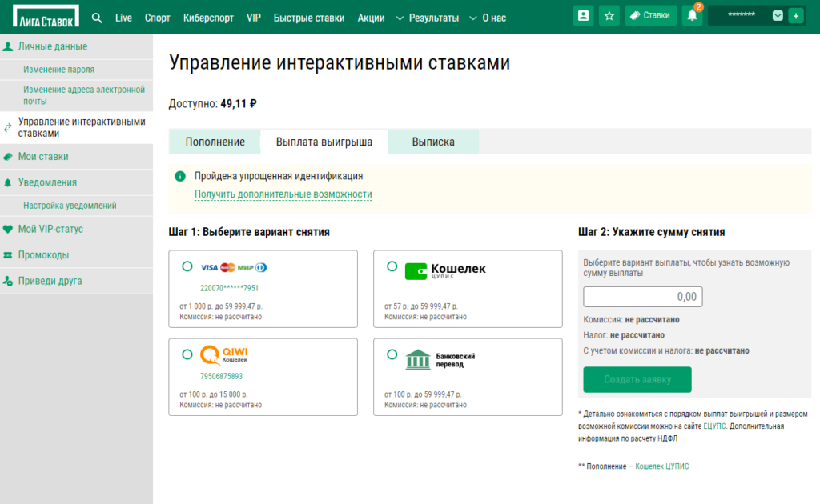Open the Киберспорт menu item
The height and width of the screenshot is (504, 820).
(208, 18)
